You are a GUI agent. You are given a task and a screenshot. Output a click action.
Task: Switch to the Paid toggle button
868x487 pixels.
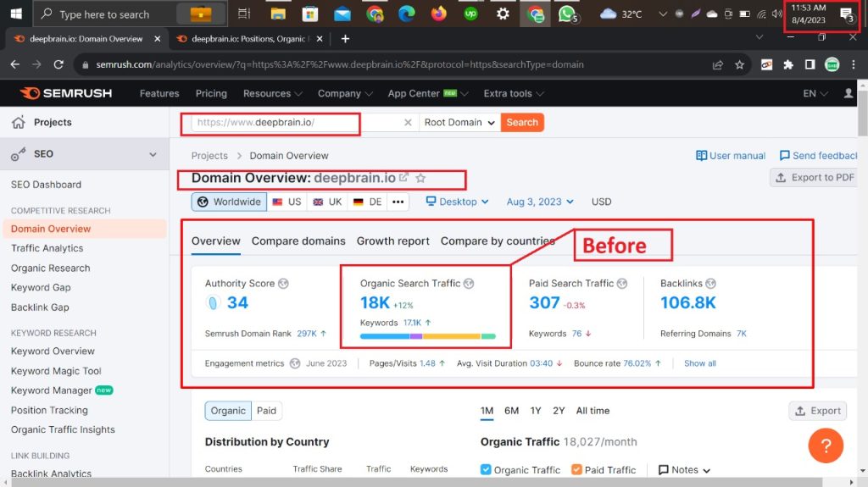(x=266, y=411)
